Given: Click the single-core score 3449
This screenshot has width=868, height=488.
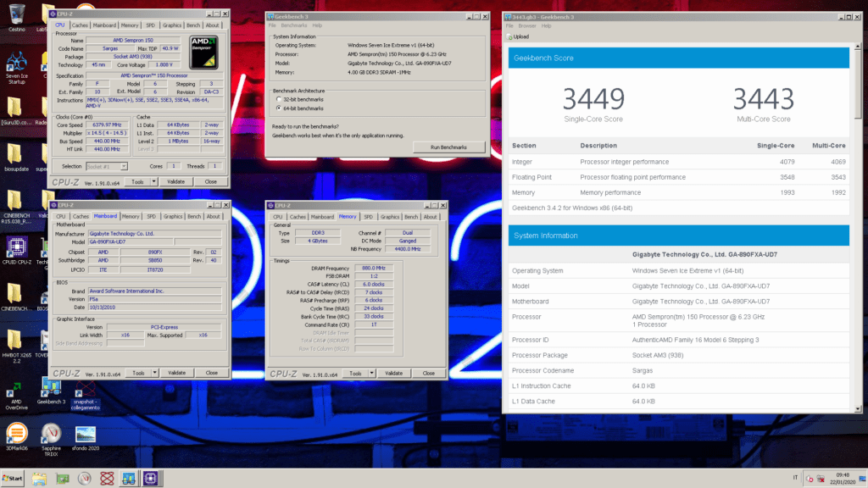Looking at the screenshot, I should (593, 100).
